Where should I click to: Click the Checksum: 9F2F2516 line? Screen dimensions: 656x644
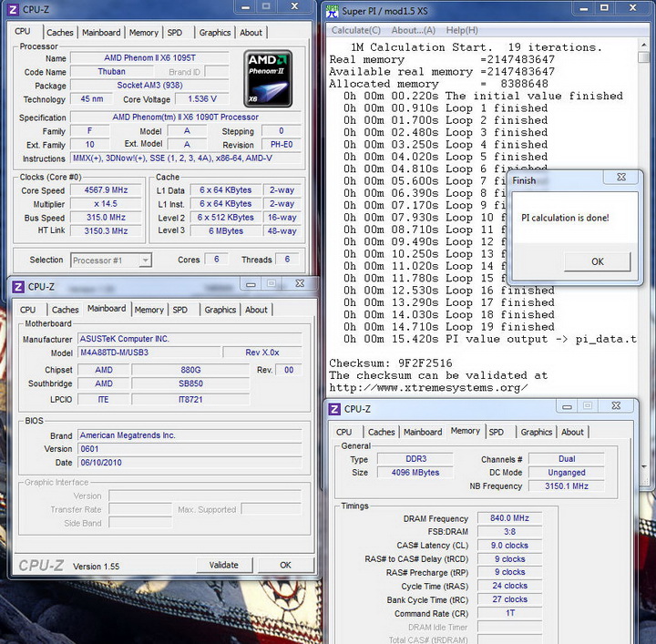[391, 363]
